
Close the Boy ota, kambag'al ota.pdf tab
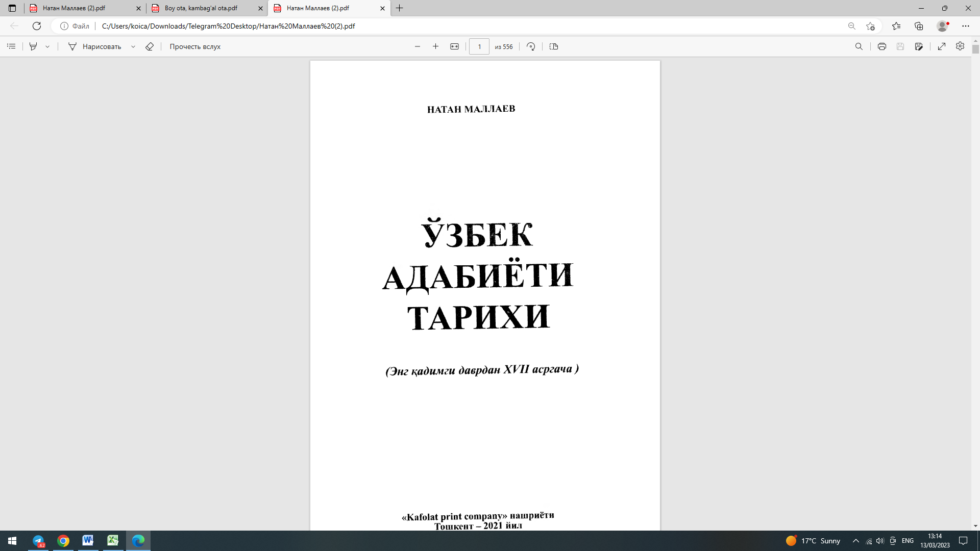tap(260, 8)
